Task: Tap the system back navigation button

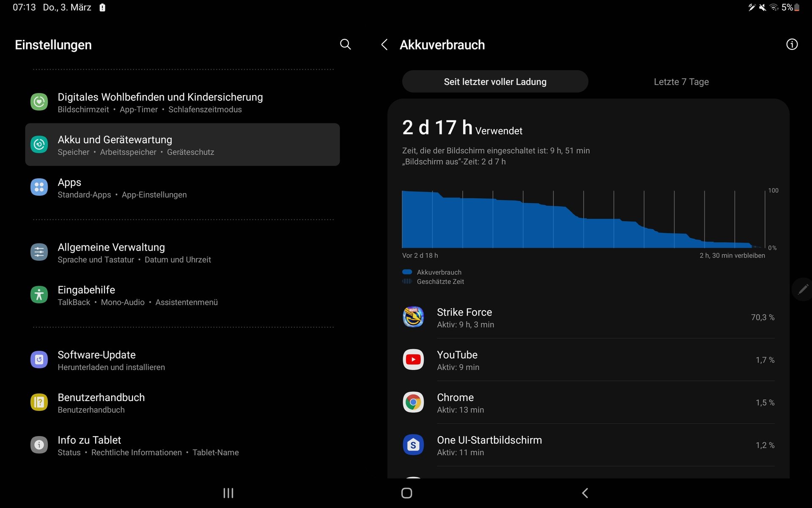Action: 585,493
